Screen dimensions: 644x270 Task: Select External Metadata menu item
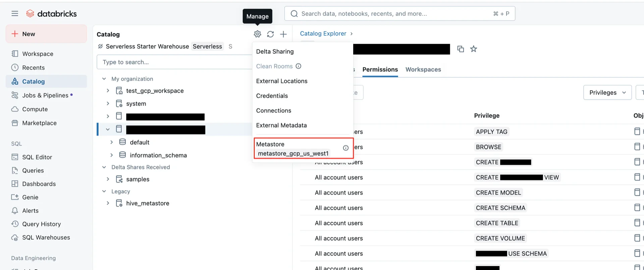pyautogui.click(x=303, y=125)
